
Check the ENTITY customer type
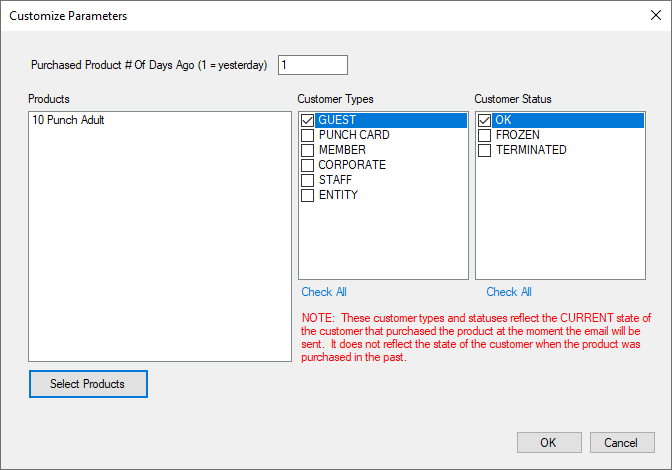[307, 195]
